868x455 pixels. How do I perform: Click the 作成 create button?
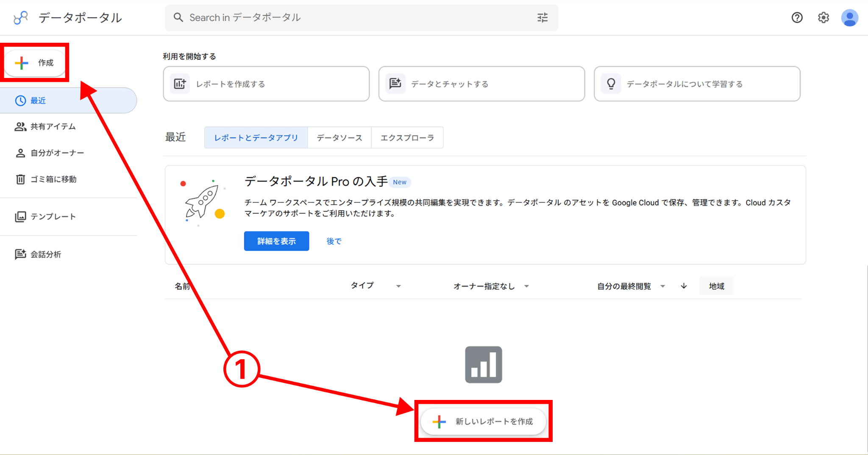click(x=35, y=63)
